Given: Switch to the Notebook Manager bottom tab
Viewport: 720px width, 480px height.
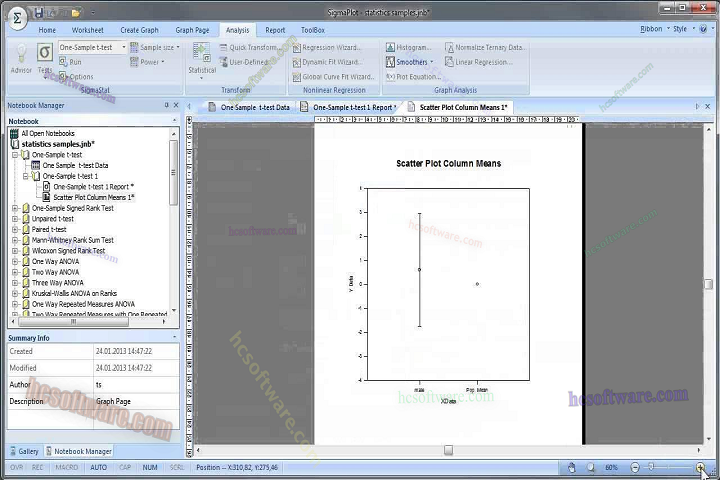Looking at the screenshot, I should click(79, 452).
